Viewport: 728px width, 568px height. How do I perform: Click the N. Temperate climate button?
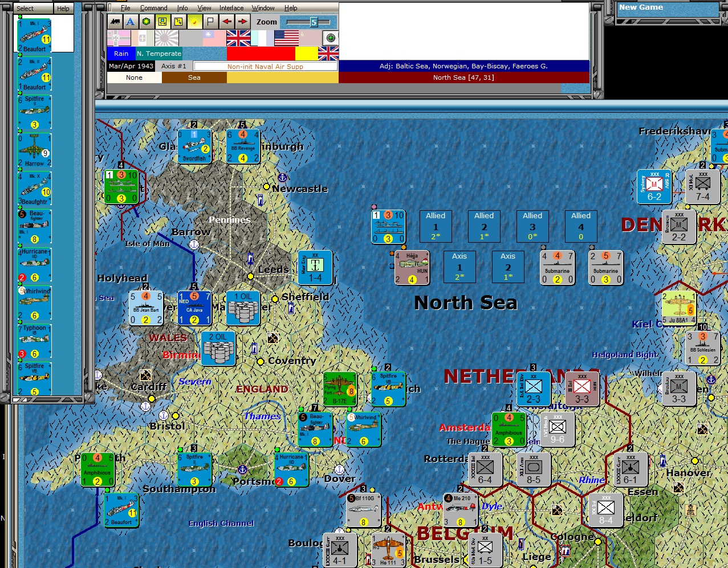click(158, 53)
